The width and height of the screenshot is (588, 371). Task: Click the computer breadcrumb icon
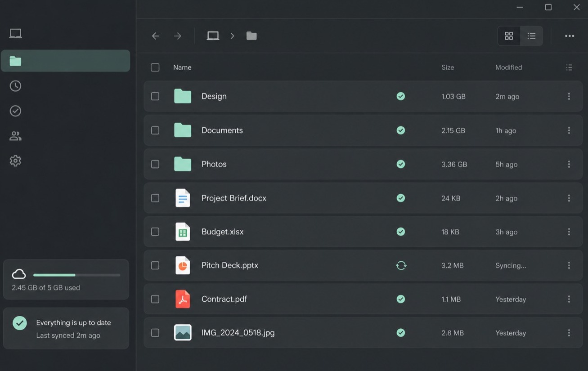213,36
